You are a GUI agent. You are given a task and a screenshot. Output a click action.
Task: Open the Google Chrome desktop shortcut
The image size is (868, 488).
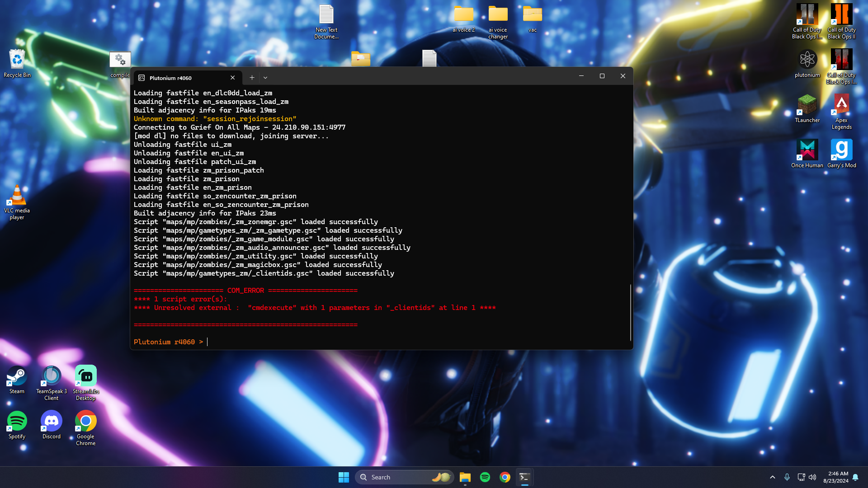click(86, 428)
